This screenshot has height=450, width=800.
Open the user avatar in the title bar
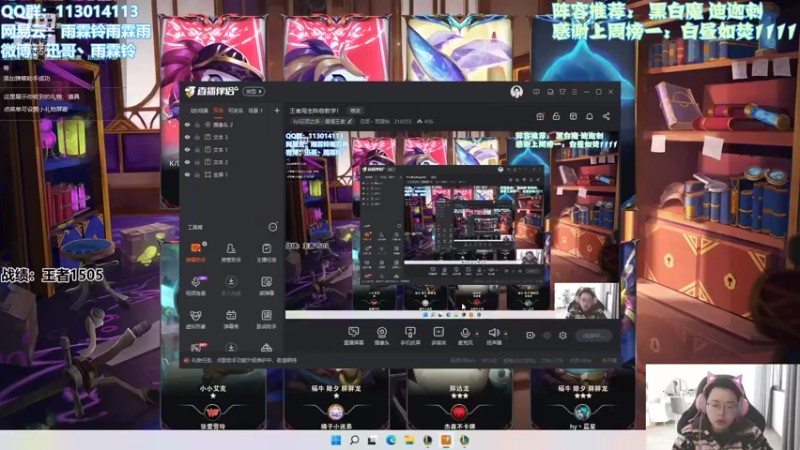point(516,92)
